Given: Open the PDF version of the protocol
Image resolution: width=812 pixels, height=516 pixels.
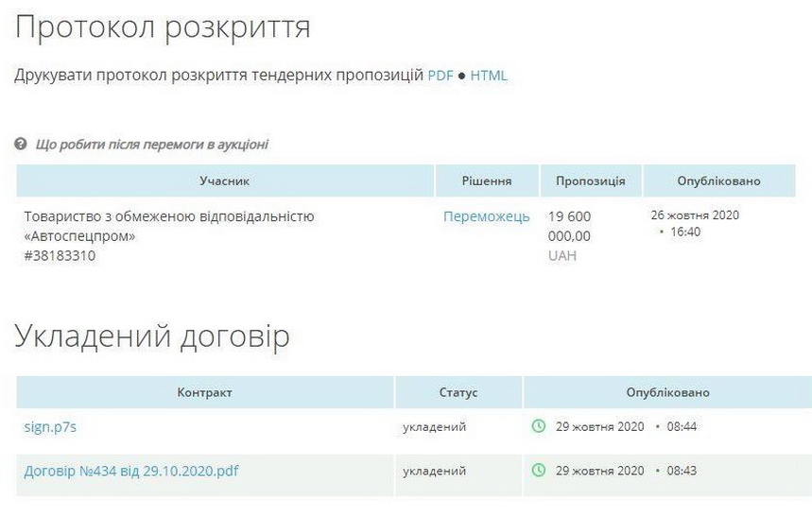Looking at the screenshot, I should pos(441,76).
